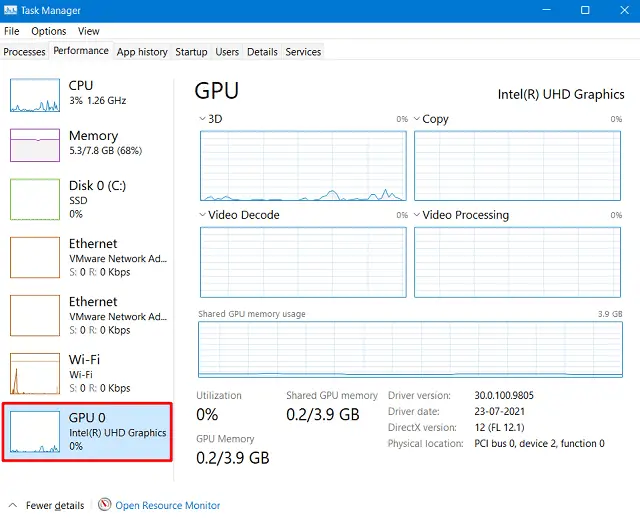Switch to the App history tab

pos(142,51)
